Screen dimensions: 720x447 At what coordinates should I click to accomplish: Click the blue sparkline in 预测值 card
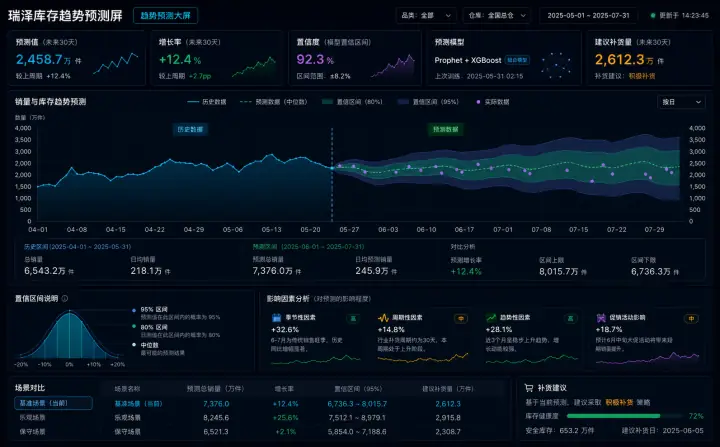116,63
